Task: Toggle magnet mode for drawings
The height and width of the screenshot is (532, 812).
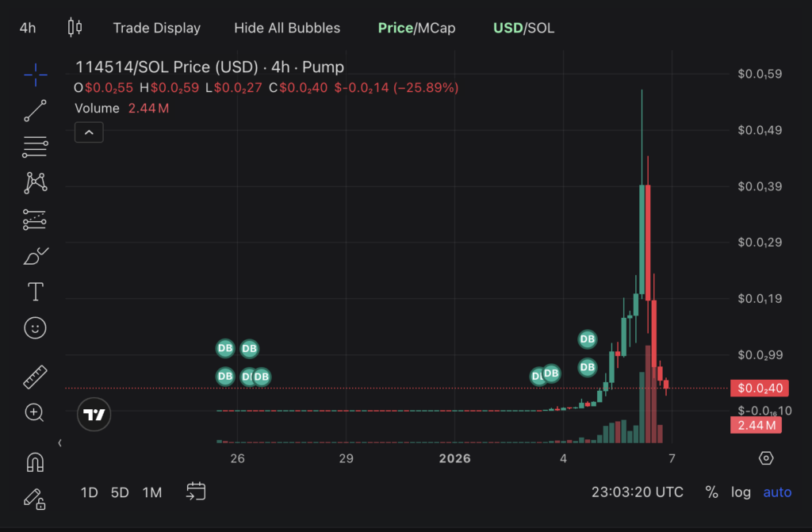Action: point(36,461)
